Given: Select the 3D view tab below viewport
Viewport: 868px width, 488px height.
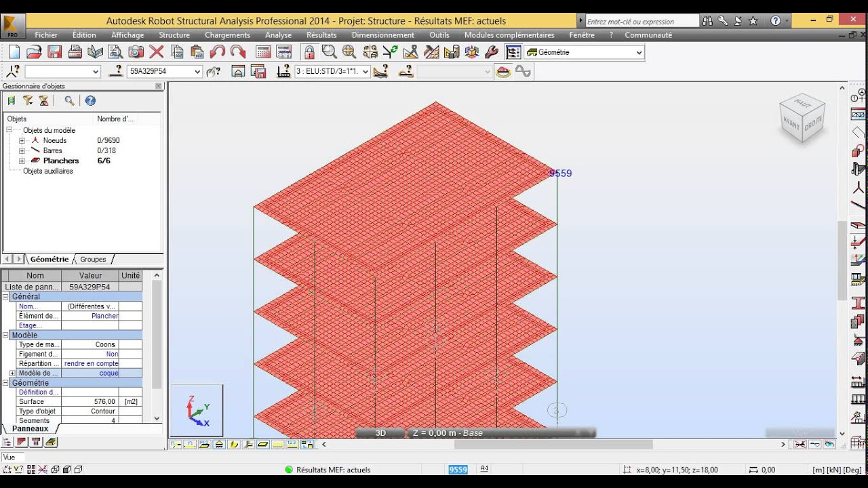Looking at the screenshot, I should (x=380, y=433).
